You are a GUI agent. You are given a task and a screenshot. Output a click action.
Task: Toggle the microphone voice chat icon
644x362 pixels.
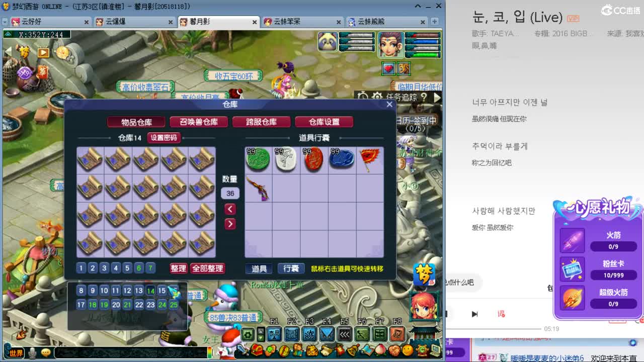pyautogui.click(x=33, y=353)
